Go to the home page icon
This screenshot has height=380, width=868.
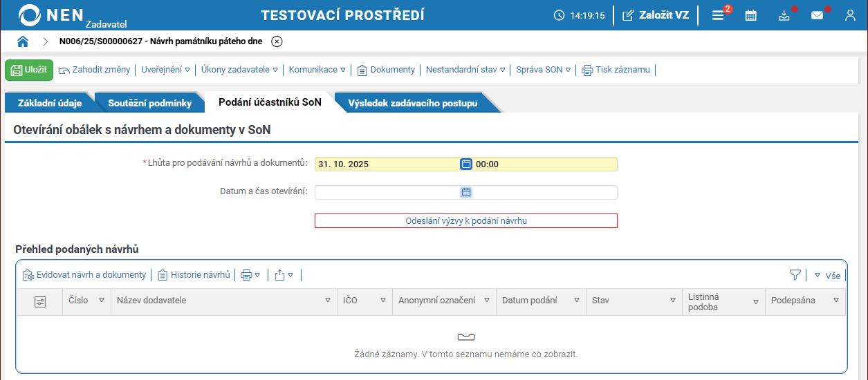coord(23,41)
